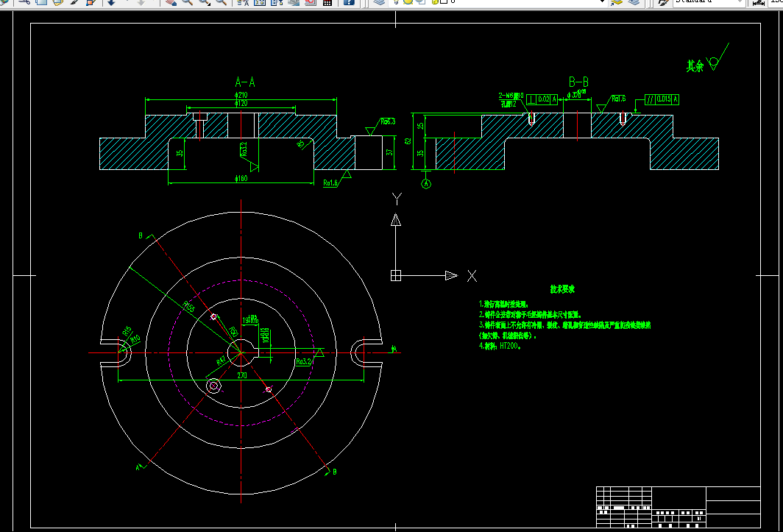Click the UCS icon origin square
783x532 pixels.
(395, 275)
